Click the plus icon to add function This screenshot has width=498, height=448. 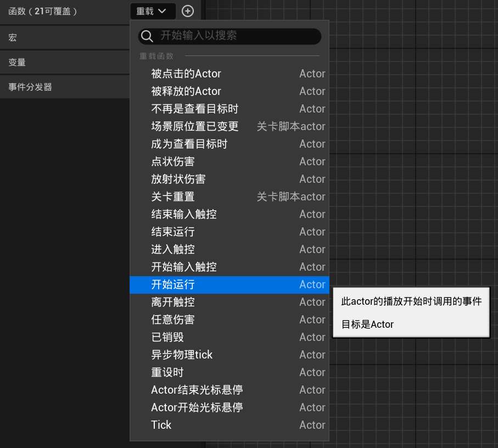click(188, 11)
